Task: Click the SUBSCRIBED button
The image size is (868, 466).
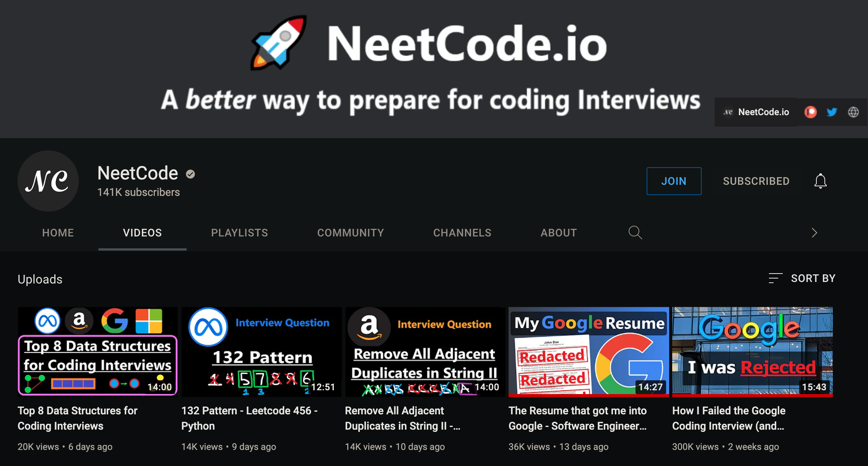Action: (756, 181)
